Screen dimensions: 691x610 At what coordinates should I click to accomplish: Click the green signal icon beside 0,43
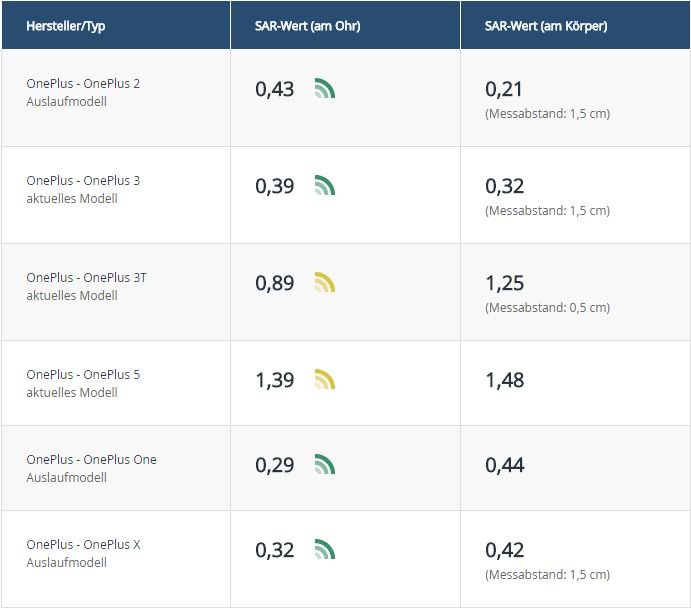tap(325, 88)
